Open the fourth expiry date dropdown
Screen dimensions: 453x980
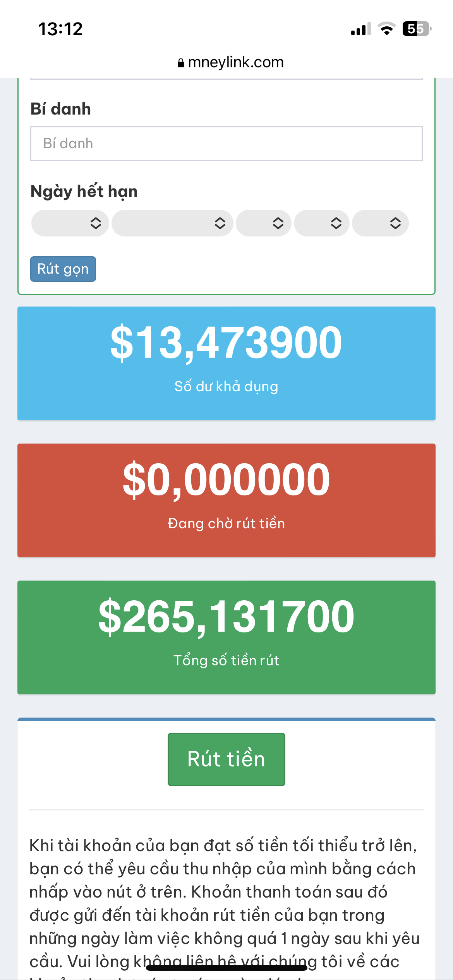click(322, 223)
